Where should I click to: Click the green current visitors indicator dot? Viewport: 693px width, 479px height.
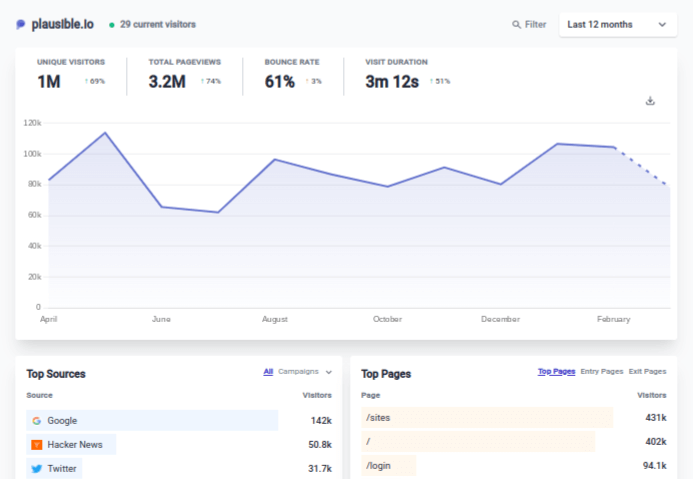112,24
